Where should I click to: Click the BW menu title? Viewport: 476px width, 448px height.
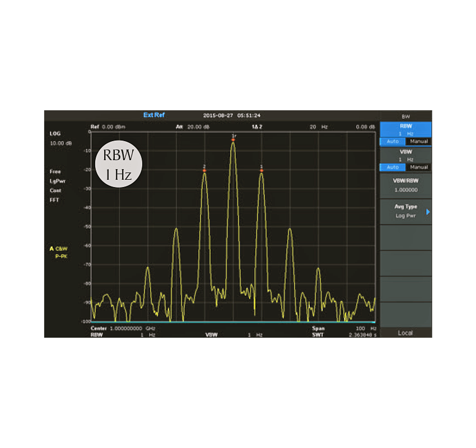tap(405, 116)
